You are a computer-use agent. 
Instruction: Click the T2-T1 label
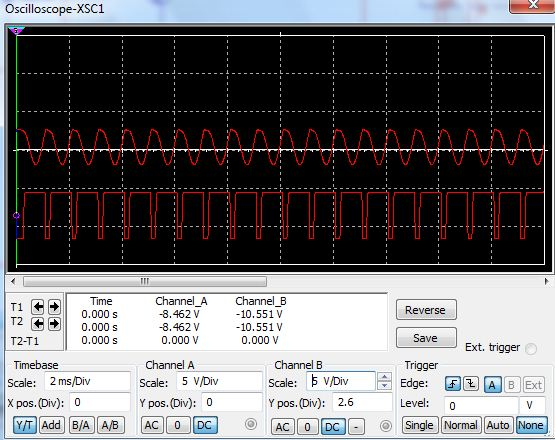25,341
